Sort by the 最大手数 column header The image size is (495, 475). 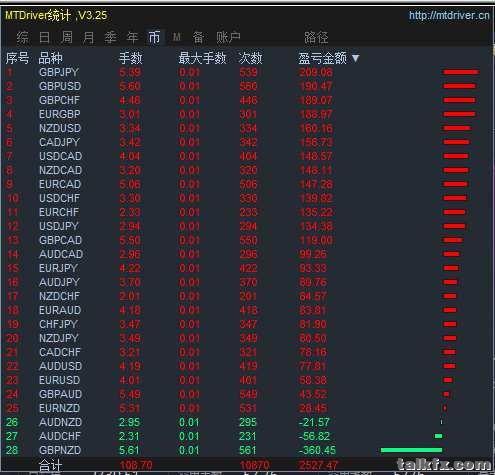[x=202, y=58]
